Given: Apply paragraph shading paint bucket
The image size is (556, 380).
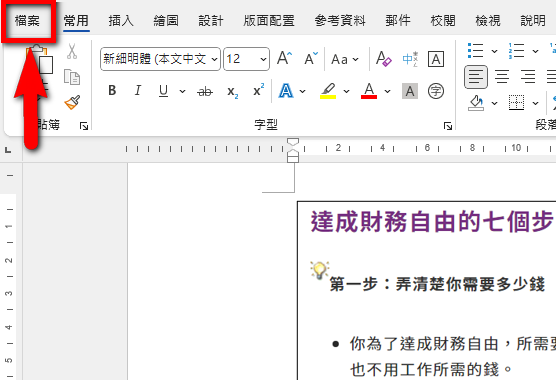Looking at the screenshot, I should [x=476, y=103].
